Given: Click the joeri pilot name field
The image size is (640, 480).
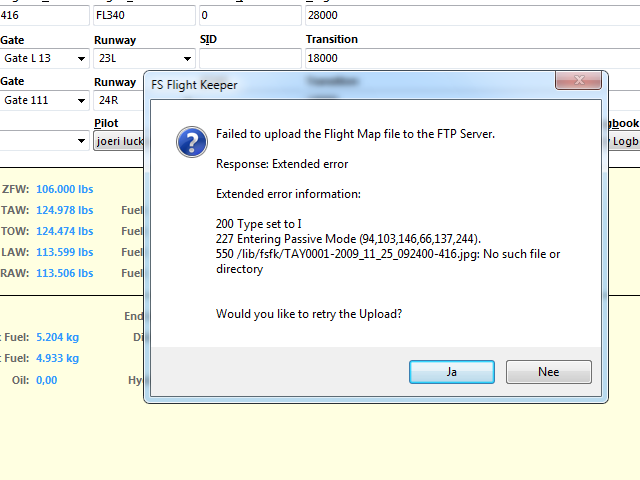Looking at the screenshot, I should 118,141.
